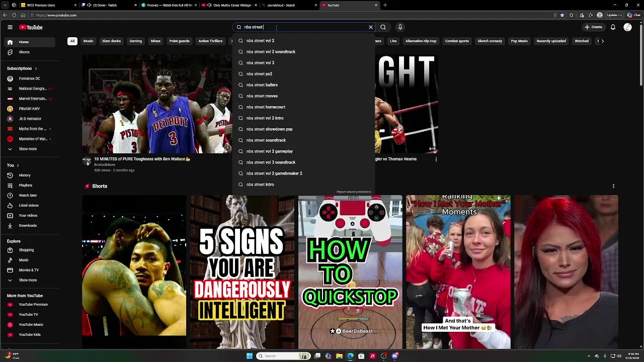Open PikaGirl AMV channel subscription

[x=30, y=109]
